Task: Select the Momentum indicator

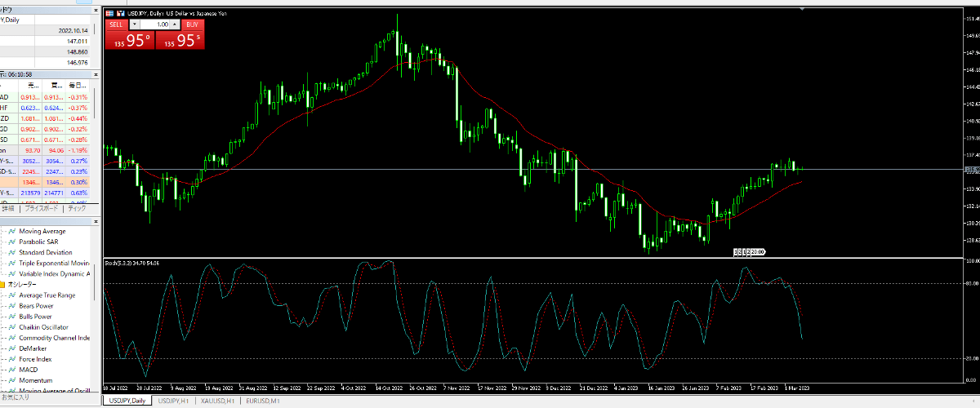Action: [x=35, y=380]
